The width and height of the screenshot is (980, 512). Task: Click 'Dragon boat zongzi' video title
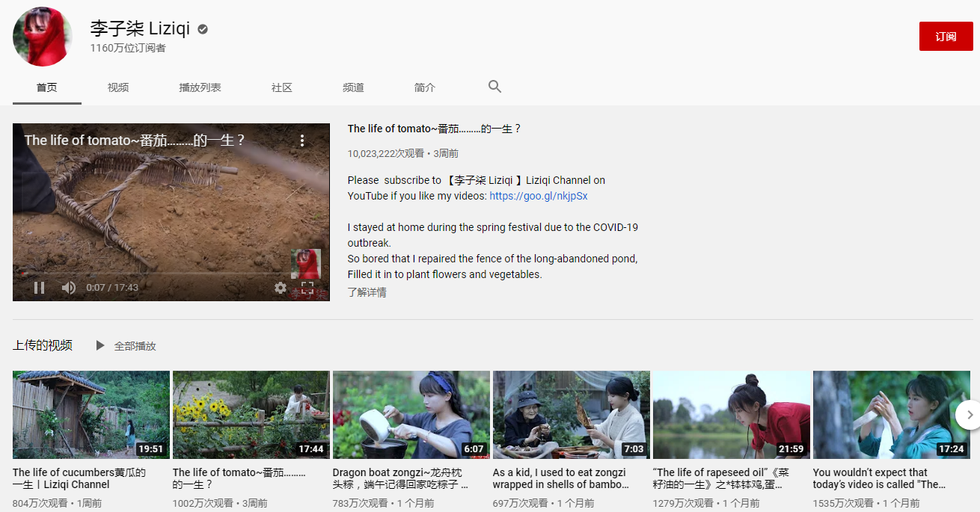click(x=400, y=478)
